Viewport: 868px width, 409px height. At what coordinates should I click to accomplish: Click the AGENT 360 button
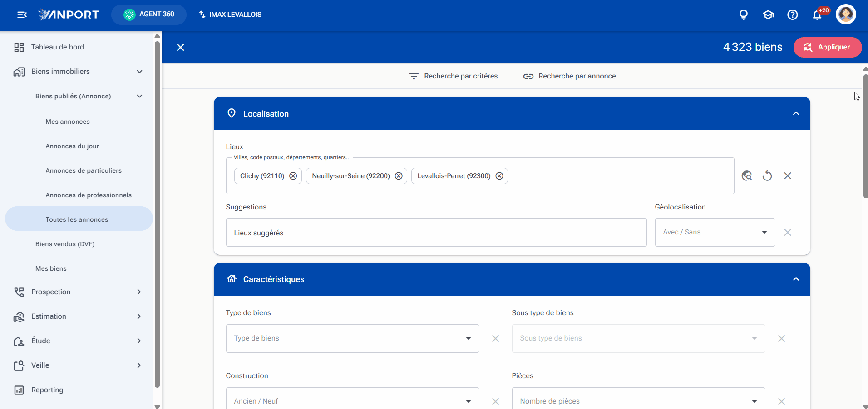pos(149,15)
